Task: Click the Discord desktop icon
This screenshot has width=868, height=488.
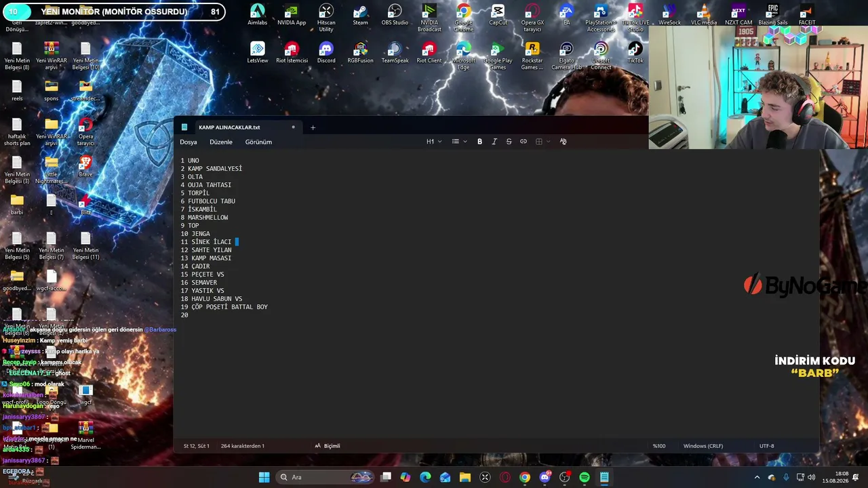Action: (326, 53)
